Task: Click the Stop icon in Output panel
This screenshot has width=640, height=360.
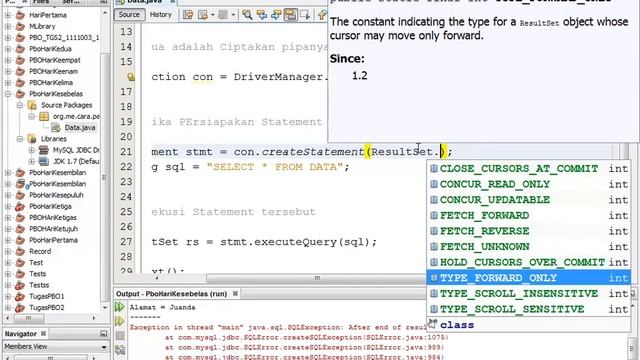Action: (x=120, y=336)
